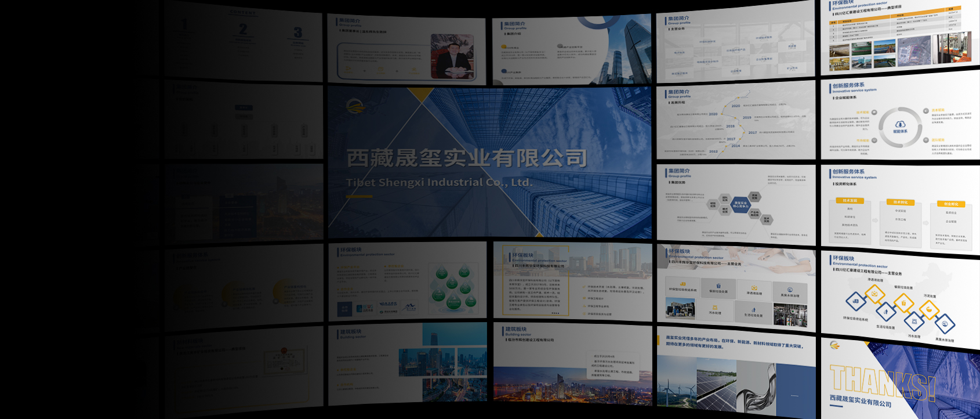
Task: Click the bin icon in 餐厨垃圾处置 tile
Action: (x=718, y=286)
